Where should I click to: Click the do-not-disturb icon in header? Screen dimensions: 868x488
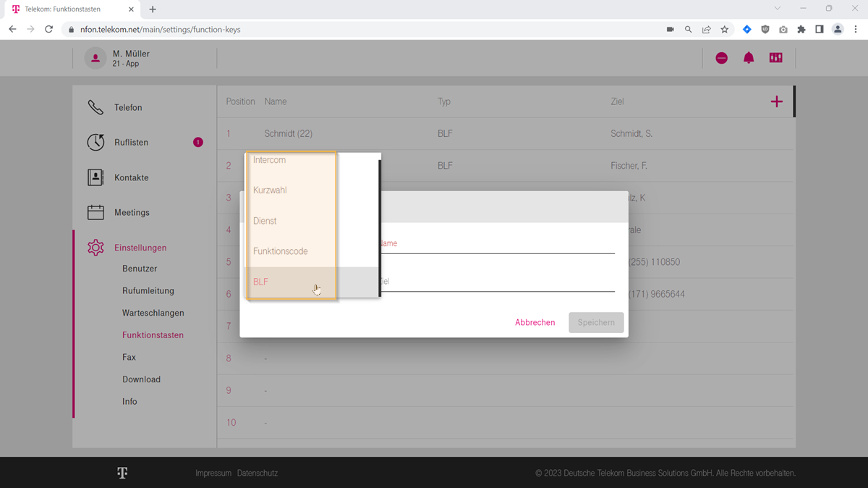coord(721,58)
